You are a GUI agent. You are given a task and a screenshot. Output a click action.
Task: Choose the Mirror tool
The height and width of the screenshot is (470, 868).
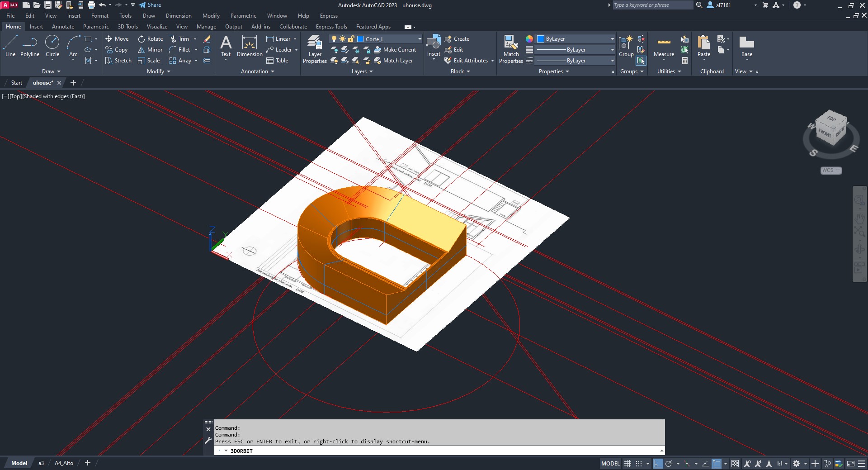(x=150, y=50)
